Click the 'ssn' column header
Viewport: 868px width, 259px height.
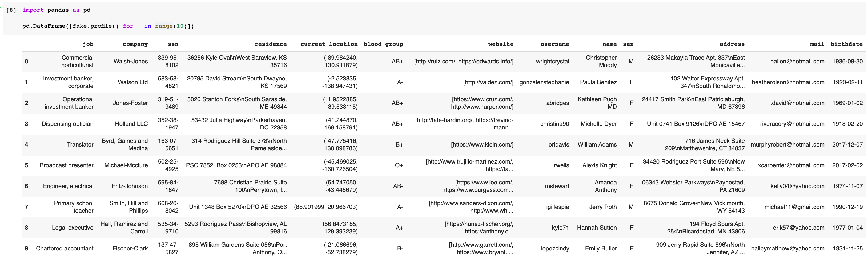tap(173, 44)
